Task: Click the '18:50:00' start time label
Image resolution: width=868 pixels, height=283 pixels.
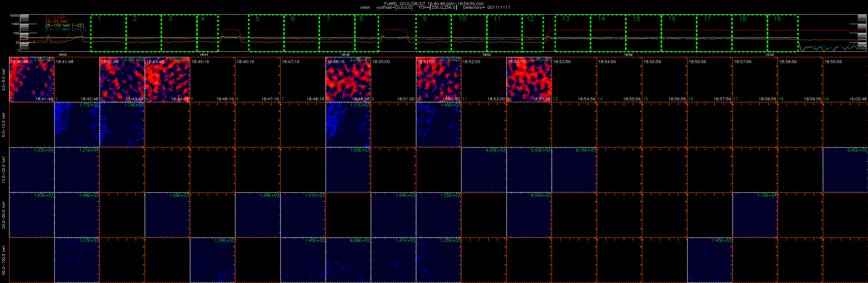Action: pyautogui.click(x=381, y=62)
